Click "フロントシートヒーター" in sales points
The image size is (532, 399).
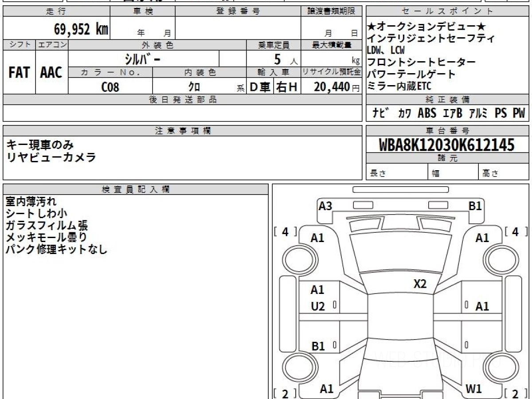[421, 63]
